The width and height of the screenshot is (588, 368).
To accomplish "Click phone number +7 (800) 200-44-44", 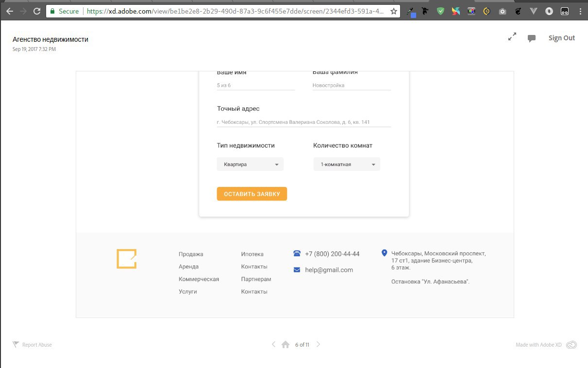I will tap(332, 254).
